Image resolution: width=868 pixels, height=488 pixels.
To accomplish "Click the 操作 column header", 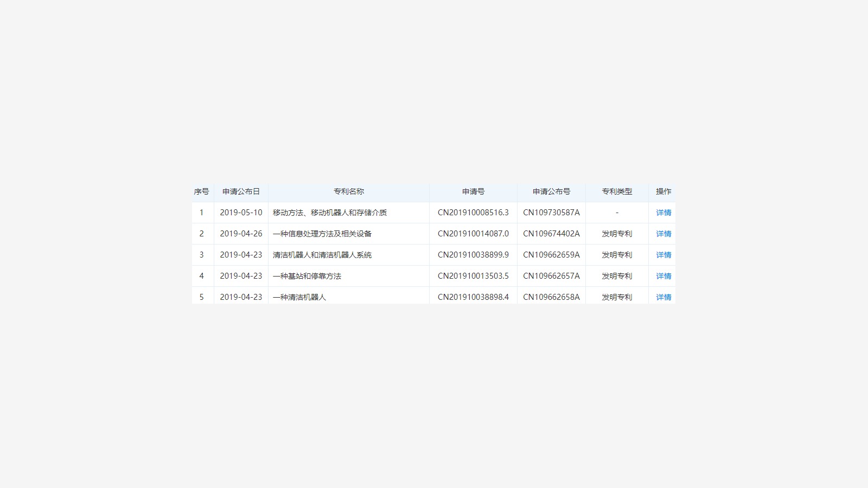I will [x=663, y=191].
